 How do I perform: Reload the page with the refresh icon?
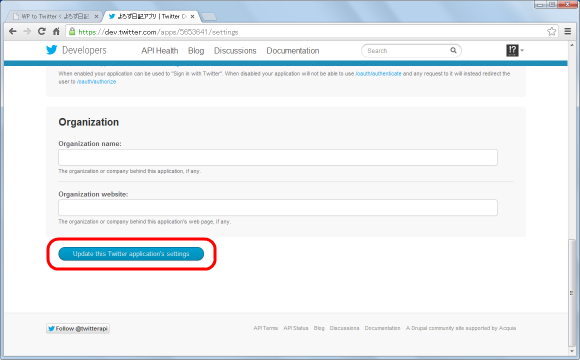click(x=42, y=31)
